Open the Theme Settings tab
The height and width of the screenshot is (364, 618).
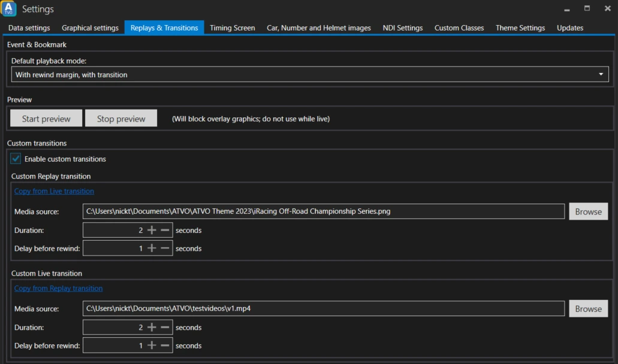(520, 28)
